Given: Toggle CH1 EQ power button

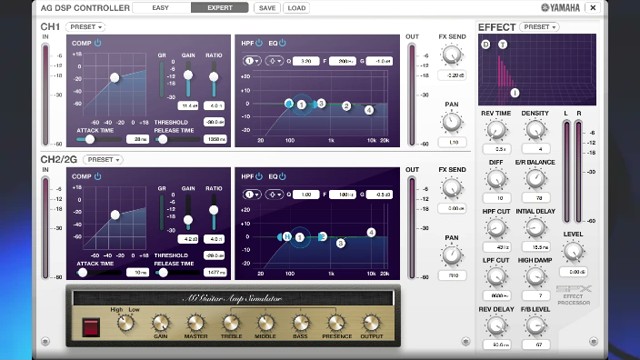Looking at the screenshot, I should (282, 43).
